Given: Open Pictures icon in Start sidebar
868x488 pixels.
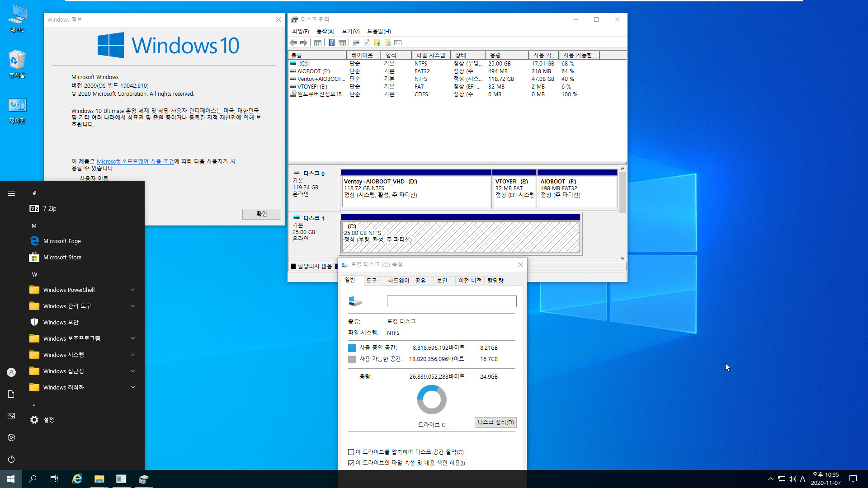Looking at the screenshot, I should click(11, 416).
